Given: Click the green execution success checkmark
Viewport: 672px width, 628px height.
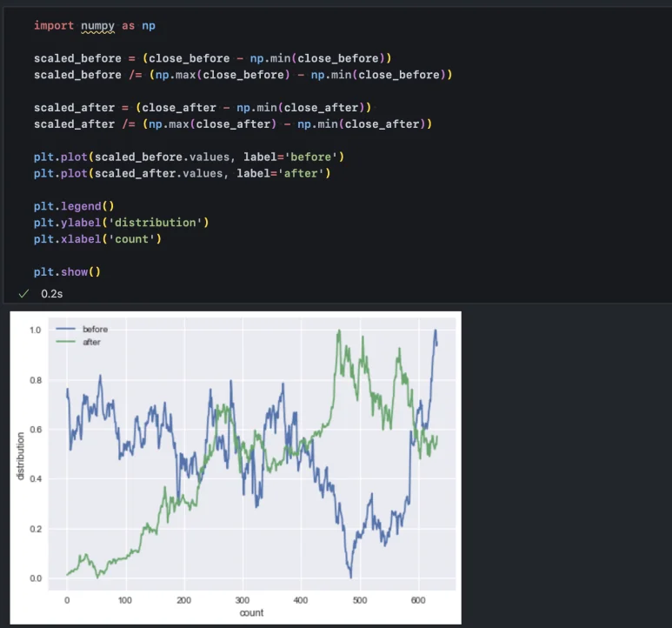Looking at the screenshot, I should [x=24, y=294].
